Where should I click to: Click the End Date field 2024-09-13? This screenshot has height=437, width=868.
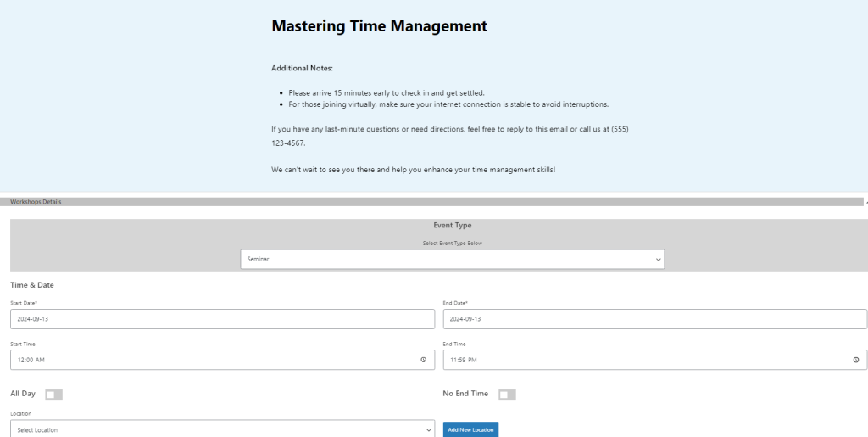click(655, 319)
